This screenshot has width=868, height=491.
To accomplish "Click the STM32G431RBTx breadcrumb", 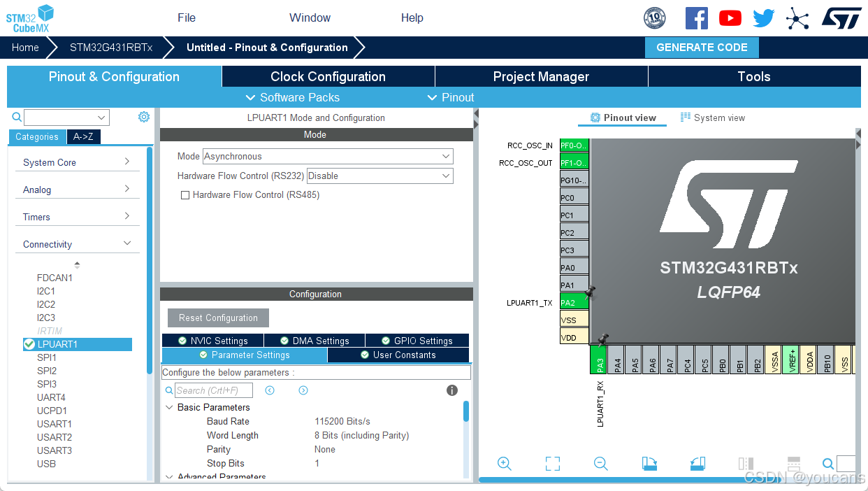I will pyautogui.click(x=111, y=48).
